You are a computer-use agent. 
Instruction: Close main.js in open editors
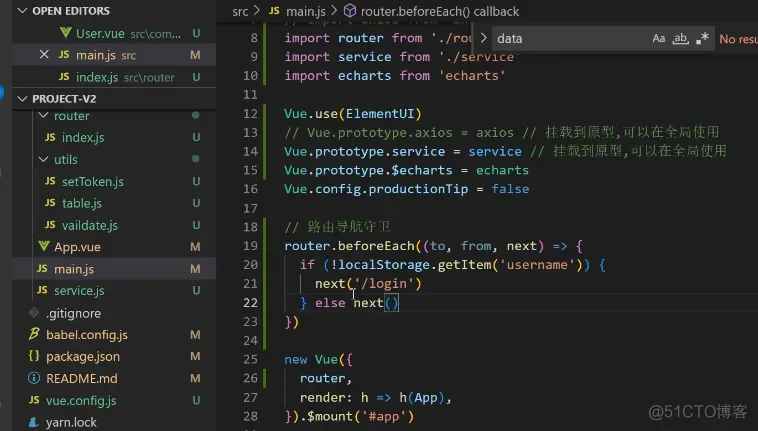click(x=44, y=55)
